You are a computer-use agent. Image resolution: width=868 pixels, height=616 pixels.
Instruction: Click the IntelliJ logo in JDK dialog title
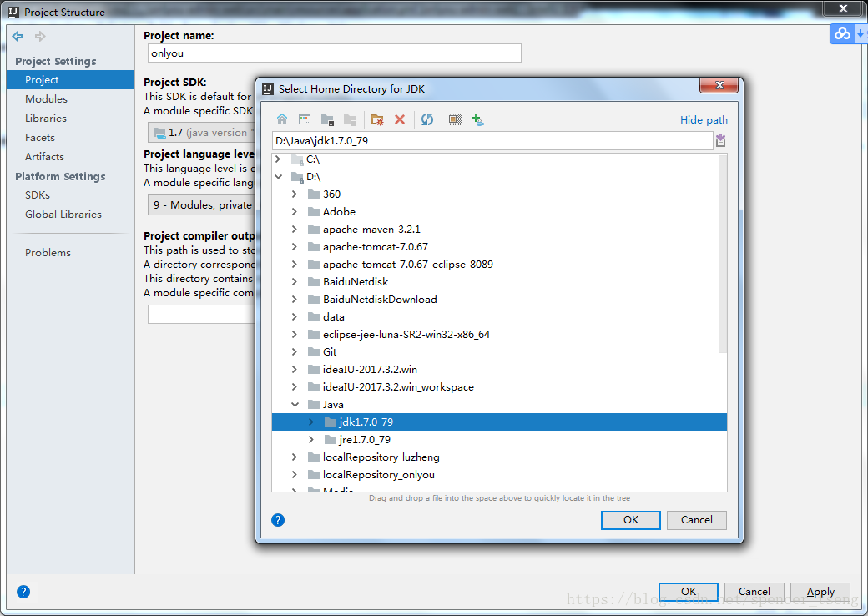click(x=268, y=89)
